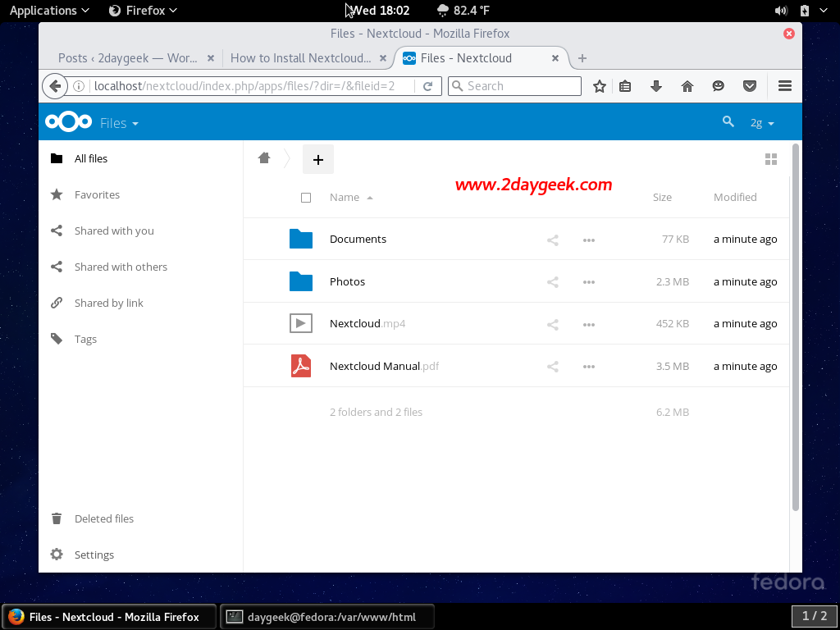The image size is (840, 630).
Task: Open a new Firefox tab
Action: 582,58
